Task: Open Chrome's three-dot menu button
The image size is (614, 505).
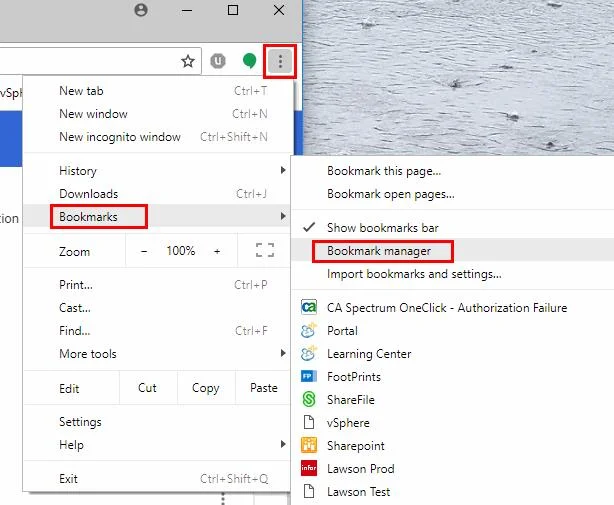Action: (280, 61)
